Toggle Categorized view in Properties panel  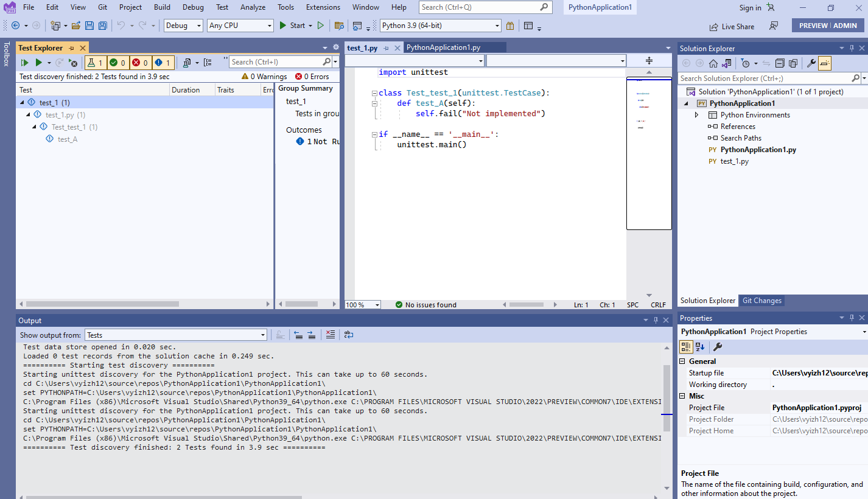(686, 347)
